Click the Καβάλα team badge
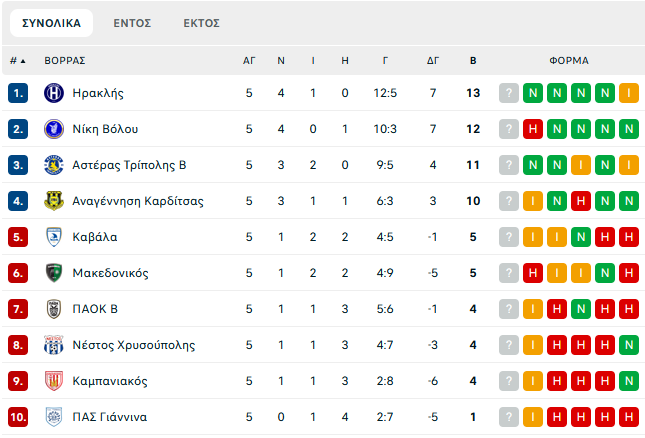 pyautogui.click(x=54, y=237)
